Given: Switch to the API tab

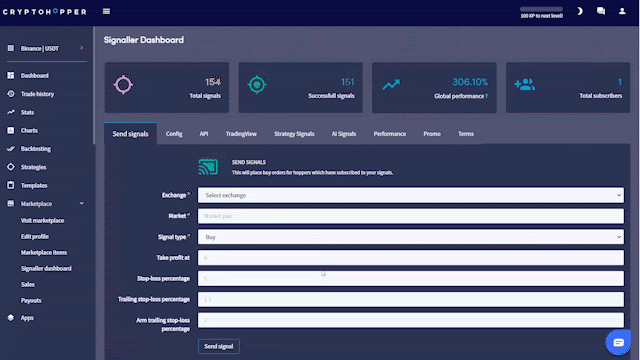Looking at the screenshot, I should (x=204, y=134).
